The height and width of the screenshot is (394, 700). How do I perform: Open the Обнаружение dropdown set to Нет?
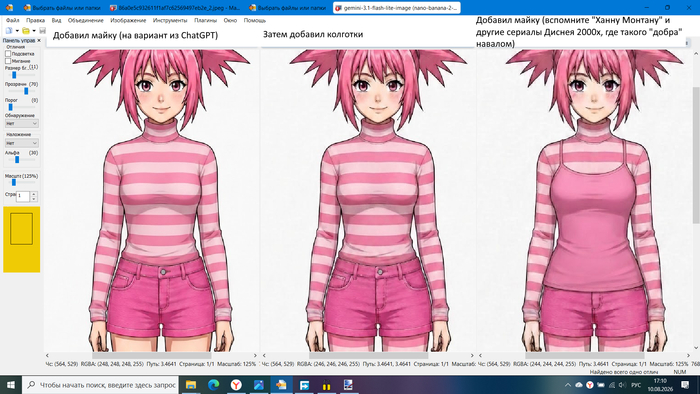coord(21,123)
